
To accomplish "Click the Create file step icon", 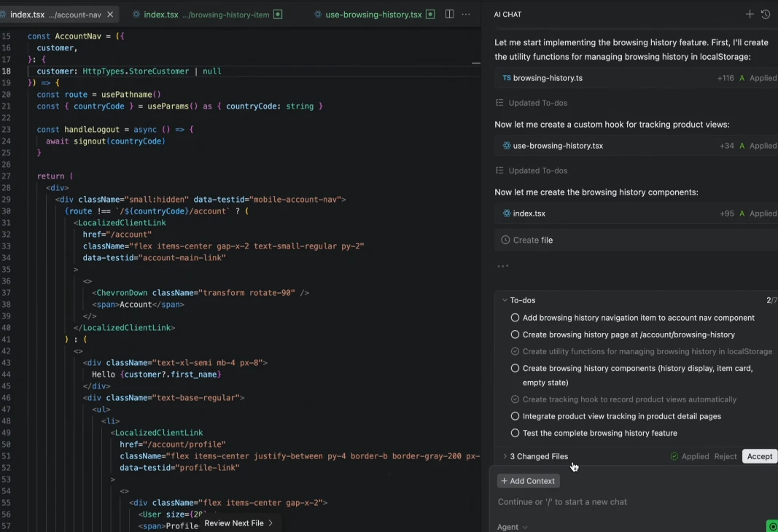I will click(x=505, y=240).
